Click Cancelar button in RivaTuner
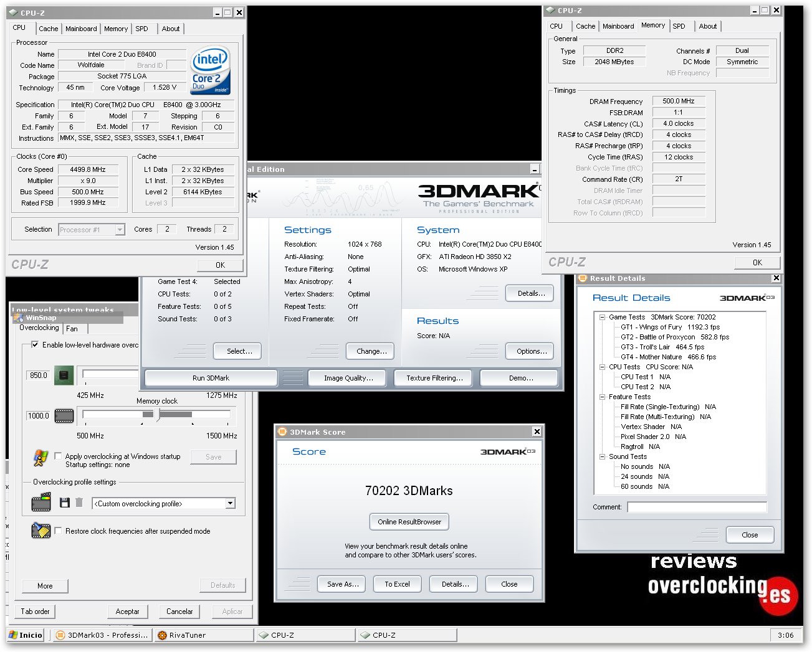The height and width of the screenshot is (652, 812). pos(179,612)
